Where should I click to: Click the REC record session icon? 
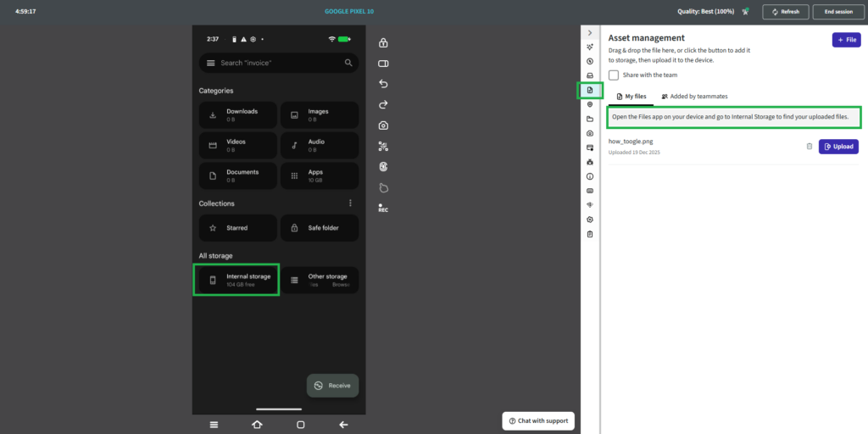(383, 208)
